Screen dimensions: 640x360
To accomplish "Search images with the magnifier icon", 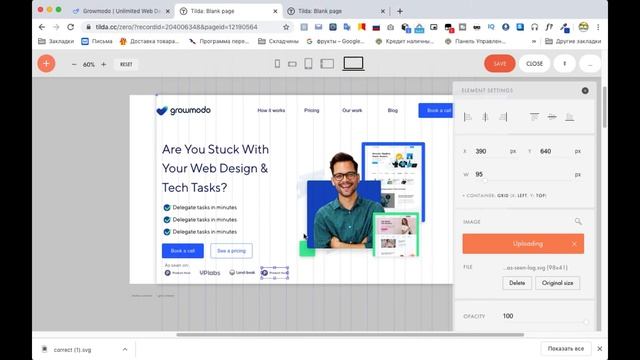I will tap(578, 222).
